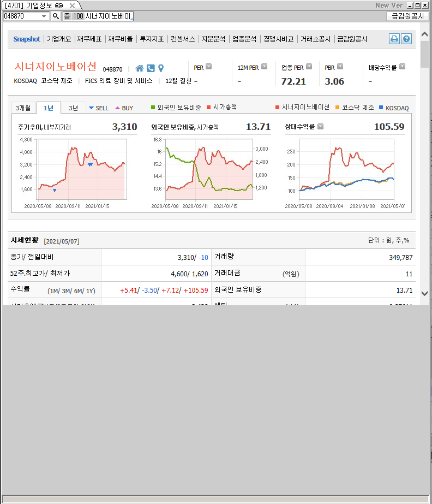
Task: Click help icon next to PBR
Action: (340, 67)
